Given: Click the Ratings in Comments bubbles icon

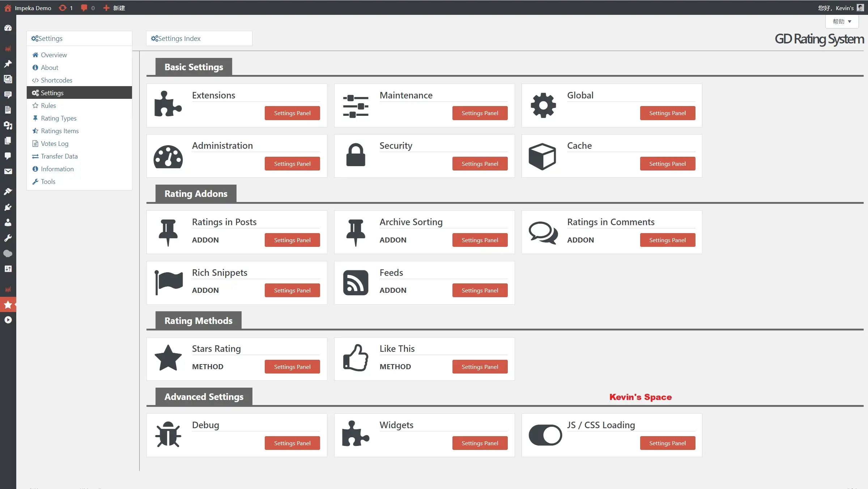Looking at the screenshot, I should [x=543, y=232].
